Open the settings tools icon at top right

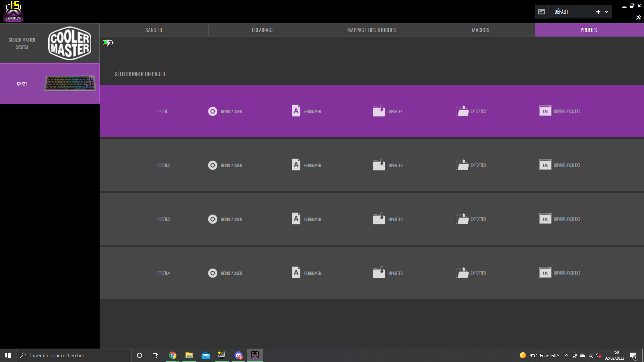coord(638,17)
